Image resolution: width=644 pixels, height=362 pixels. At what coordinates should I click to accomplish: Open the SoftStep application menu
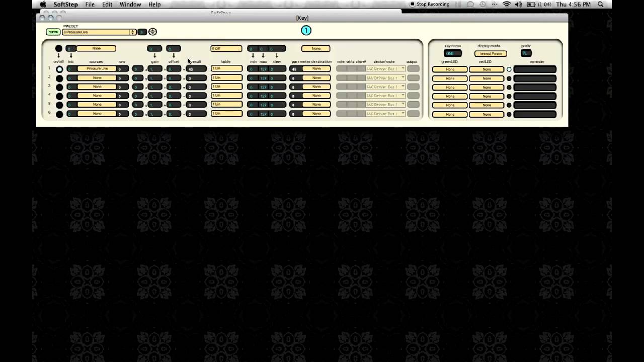(x=65, y=5)
